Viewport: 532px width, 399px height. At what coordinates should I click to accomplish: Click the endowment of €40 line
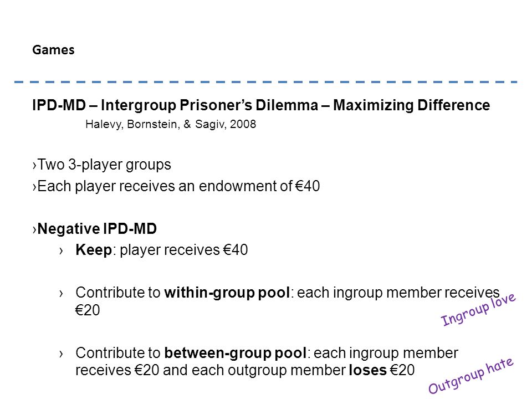click(x=176, y=186)
